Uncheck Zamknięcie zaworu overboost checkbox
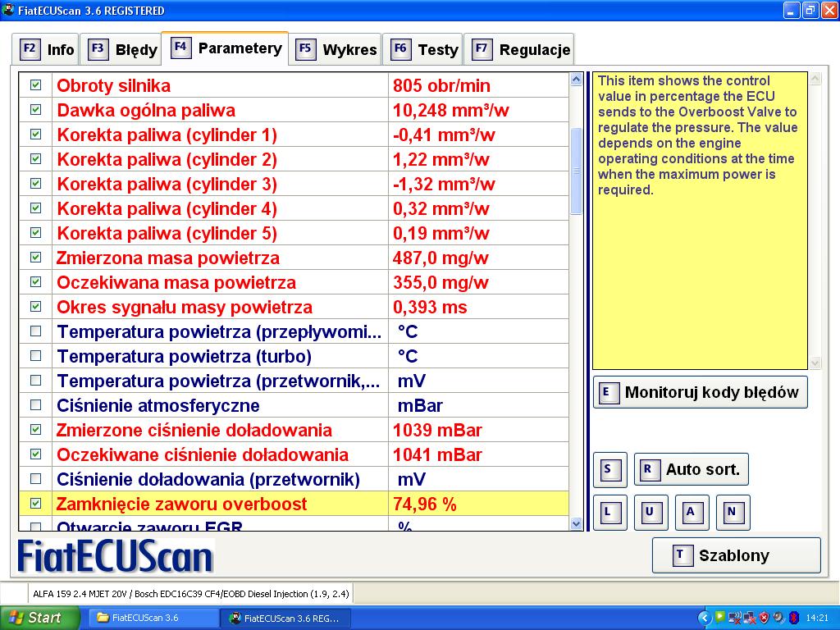840x630 pixels. (35, 504)
